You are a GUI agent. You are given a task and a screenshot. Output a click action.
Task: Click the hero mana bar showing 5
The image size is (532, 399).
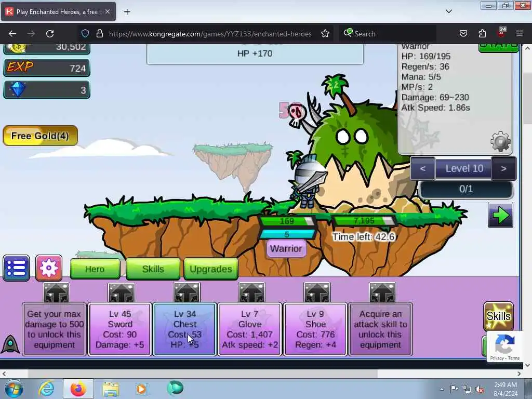pos(287,234)
